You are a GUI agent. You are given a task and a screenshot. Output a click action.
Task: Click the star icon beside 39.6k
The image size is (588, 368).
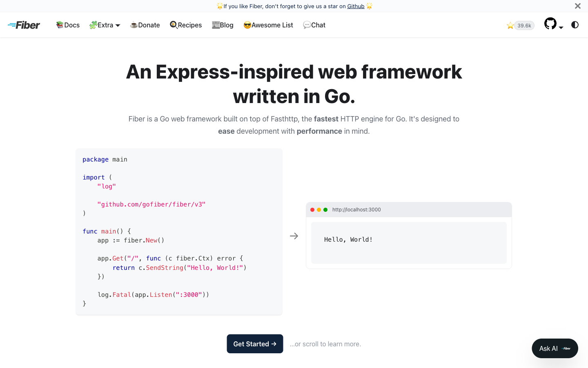tap(510, 26)
